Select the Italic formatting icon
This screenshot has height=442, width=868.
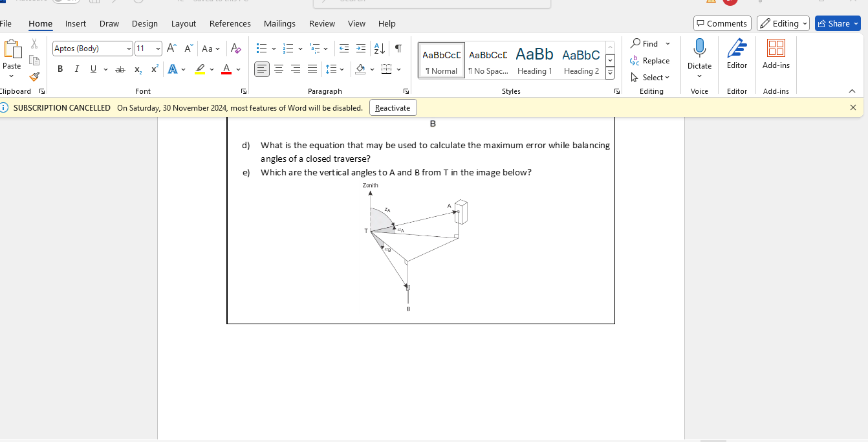tap(76, 69)
